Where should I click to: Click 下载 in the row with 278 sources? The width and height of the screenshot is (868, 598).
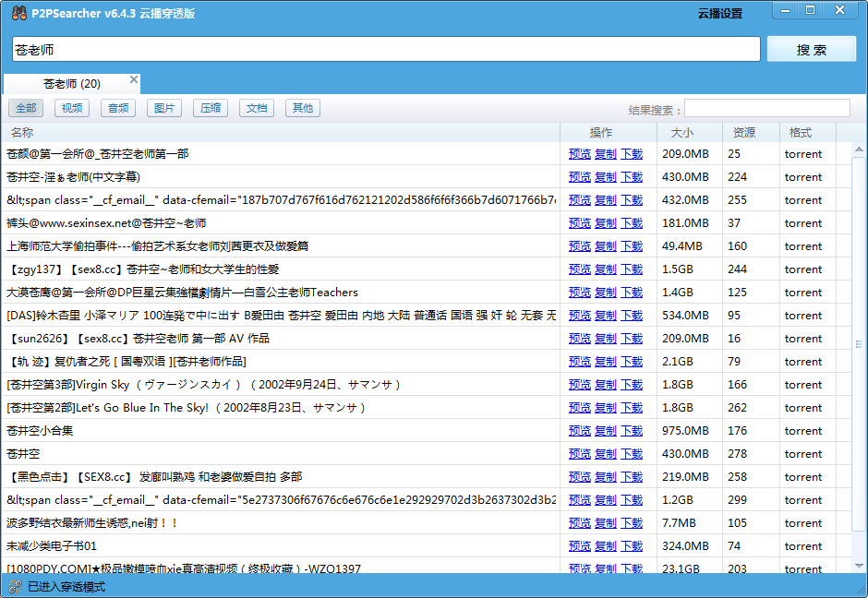pos(632,454)
